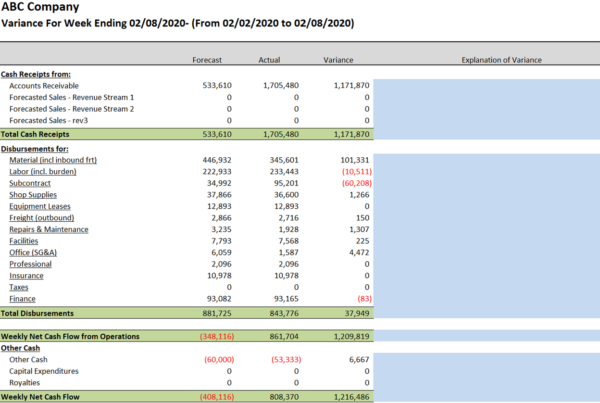Select Finance actual value 93,165
Image resolution: width=600 pixels, height=403 pixels.
pos(286,299)
